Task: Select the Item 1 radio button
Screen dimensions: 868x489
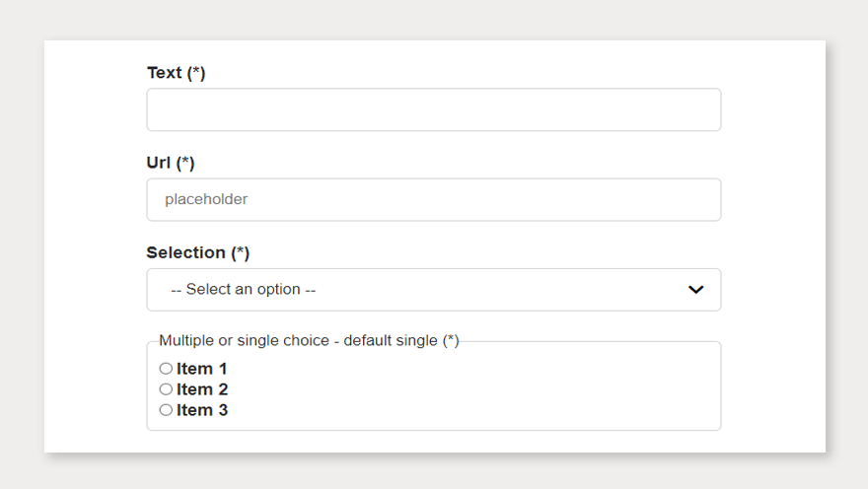Action: click(x=166, y=369)
